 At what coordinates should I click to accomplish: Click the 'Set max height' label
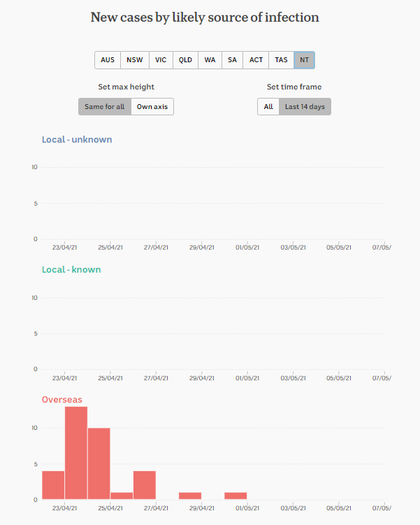[126, 87]
